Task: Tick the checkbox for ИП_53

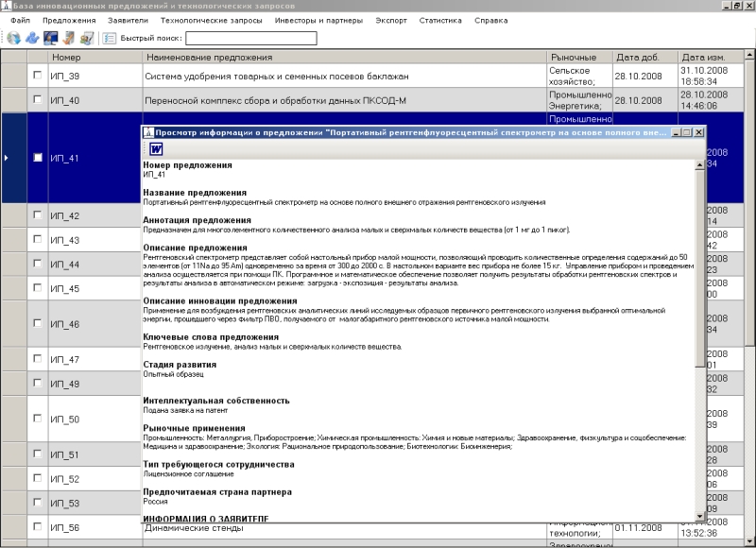Action: click(38, 503)
